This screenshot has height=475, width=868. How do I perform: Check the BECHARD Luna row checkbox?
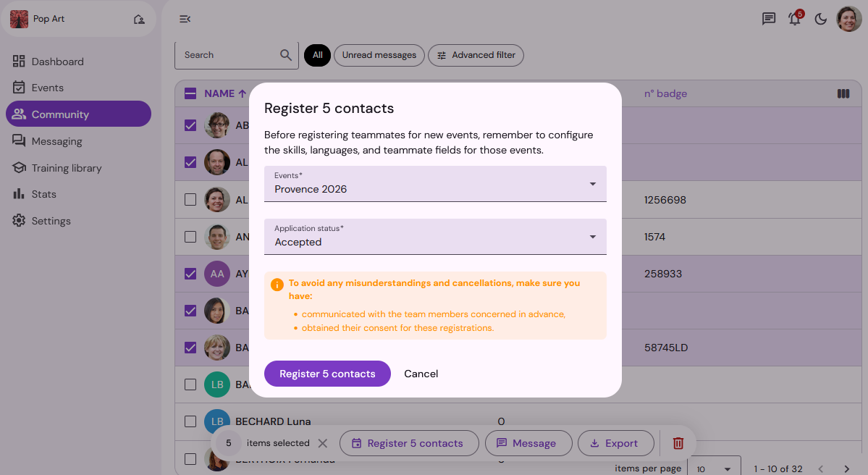tap(190, 421)
